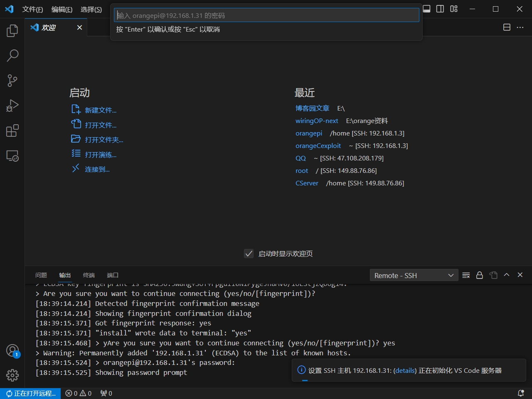Image resolution: width=532 pixels, height=399 pixels.
Task: Open the 选择(S) menu
Action: coord(91,9)
